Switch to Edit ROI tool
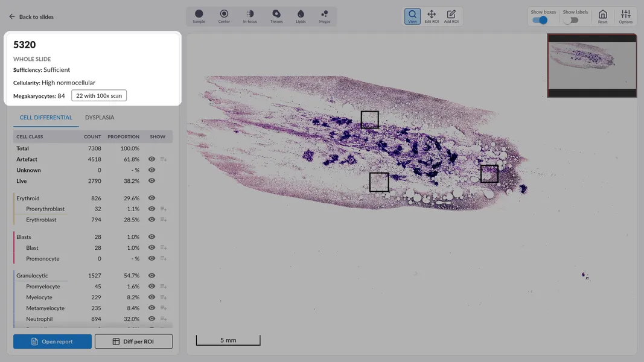Image resolution: width=644 pixels, height=362 pixels. [432, 16]
